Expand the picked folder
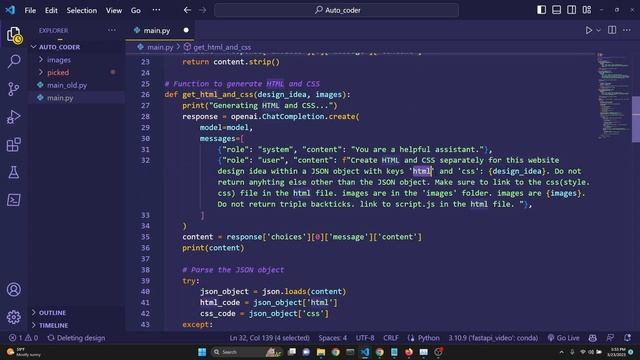 77,72
